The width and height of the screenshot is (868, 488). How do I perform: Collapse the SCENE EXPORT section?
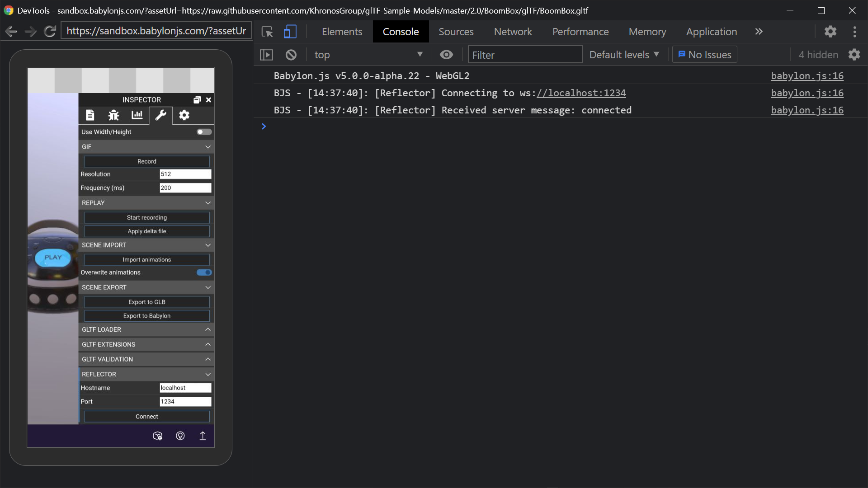146,287
